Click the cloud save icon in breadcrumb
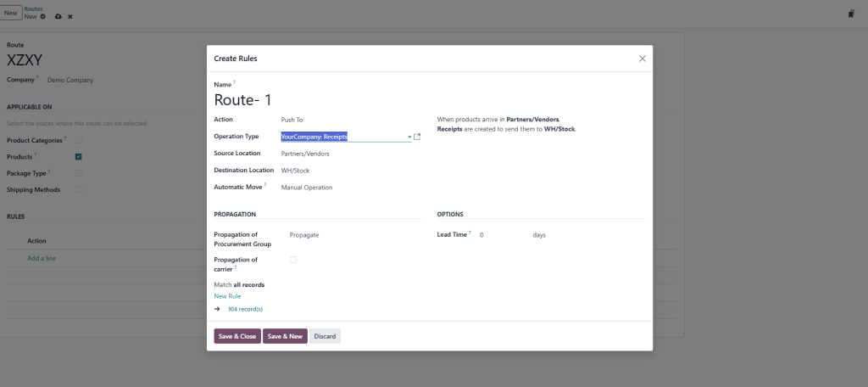868x387 pixels. [58, 16]
